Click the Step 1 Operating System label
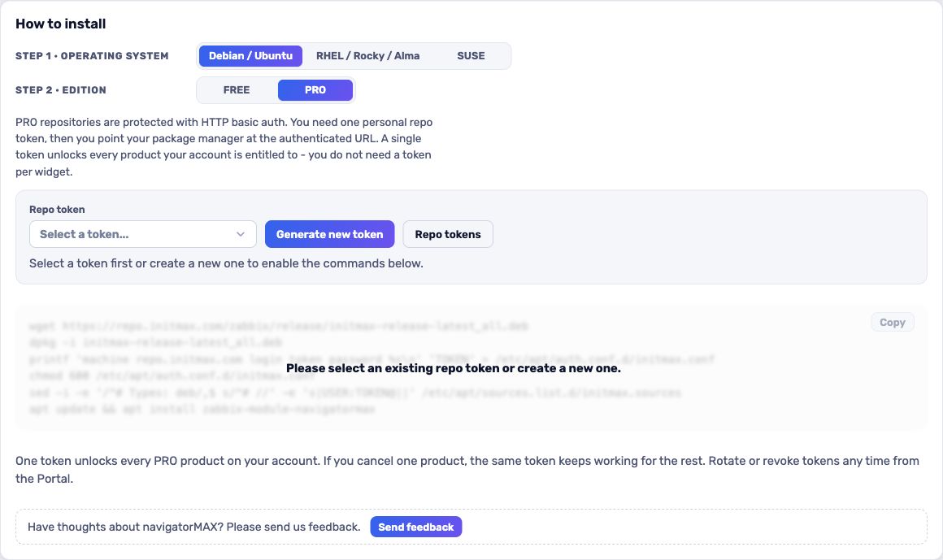The width and height of the screenshot is (943, 560). 92,56
